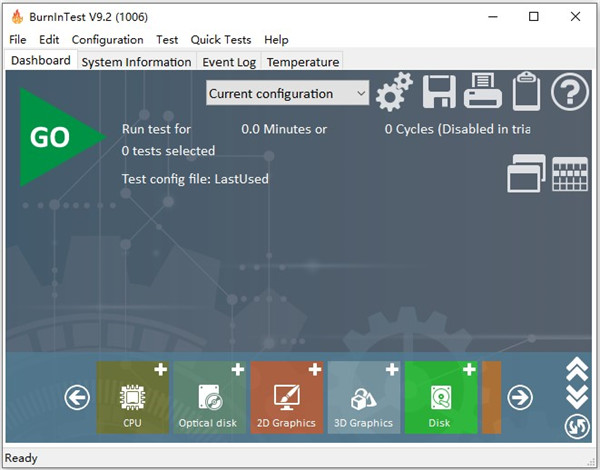Image resolution: width=600 pixels, height=470 pixels.
Task: Minimize the BurnInTest window
Action: tap(493, 16)
